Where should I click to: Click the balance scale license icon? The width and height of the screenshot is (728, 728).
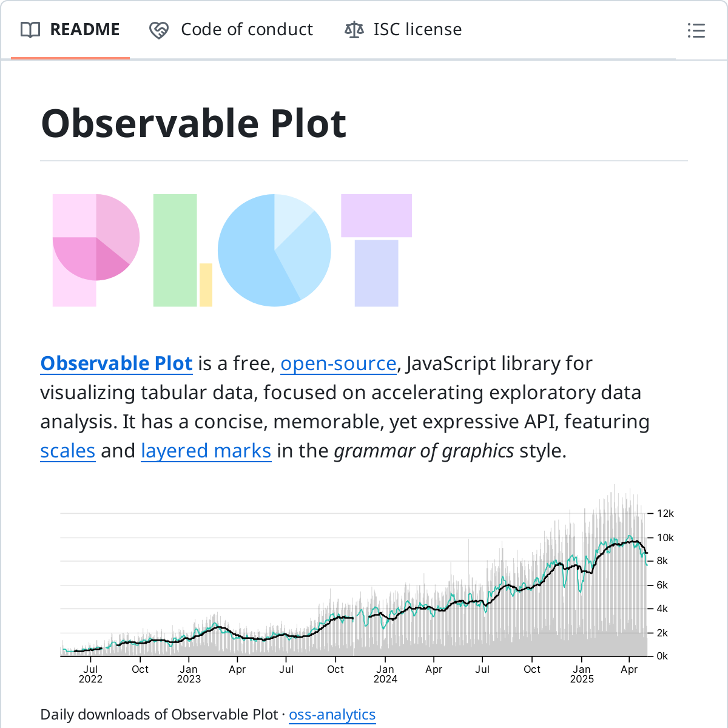354,30
